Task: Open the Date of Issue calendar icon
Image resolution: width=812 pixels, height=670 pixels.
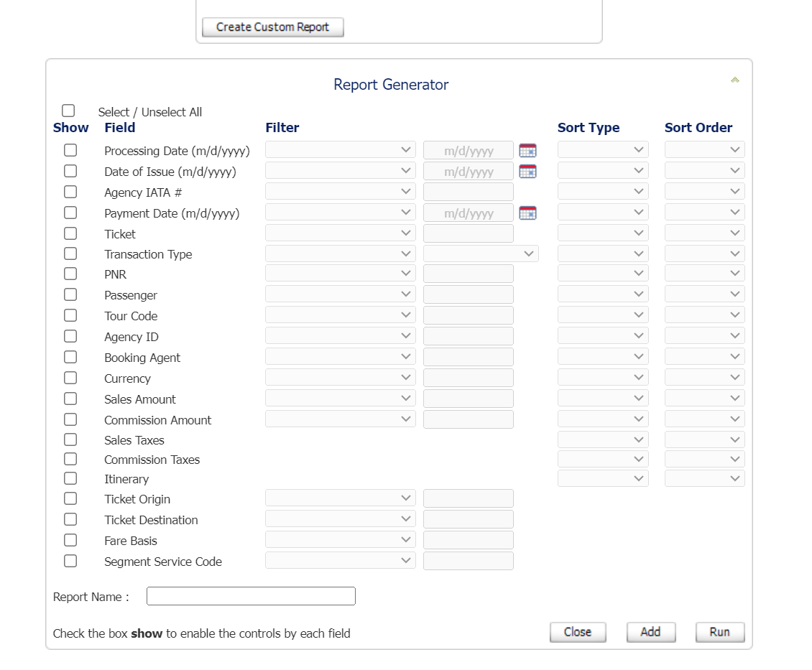Action: coord(527,172)
